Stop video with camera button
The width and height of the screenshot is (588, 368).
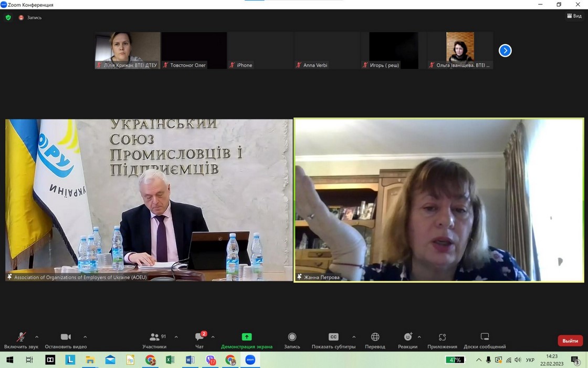click(x=66, y=340)
